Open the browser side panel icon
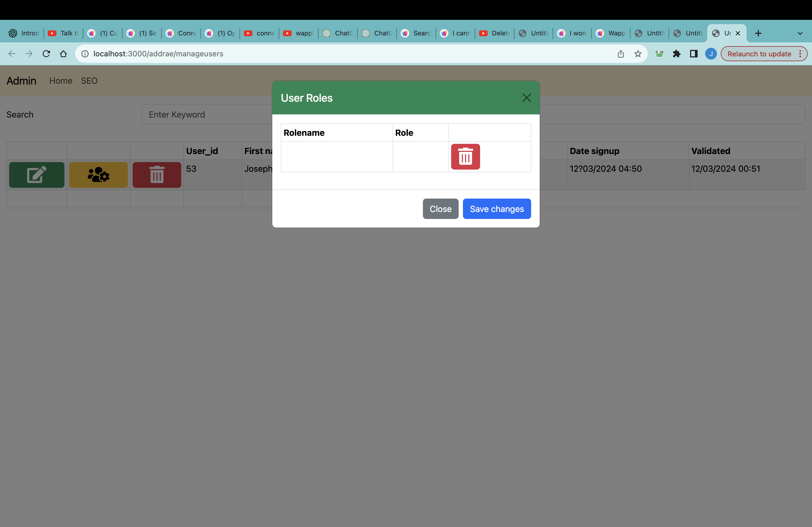 [694, 53]
